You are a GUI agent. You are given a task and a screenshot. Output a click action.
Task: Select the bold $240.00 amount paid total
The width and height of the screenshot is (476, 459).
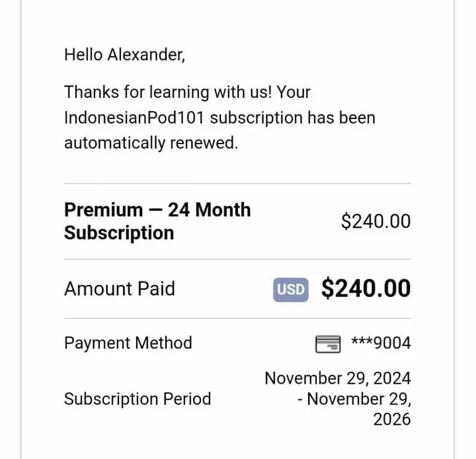coord(366,288)
